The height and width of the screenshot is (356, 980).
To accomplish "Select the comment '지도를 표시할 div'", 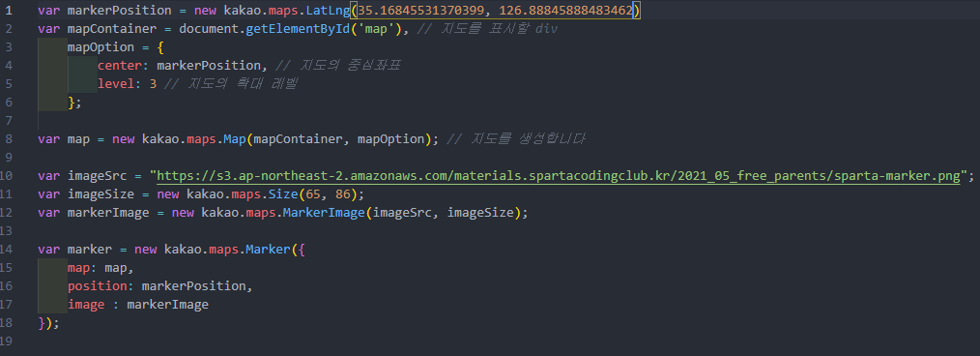I will pos(487,29).
